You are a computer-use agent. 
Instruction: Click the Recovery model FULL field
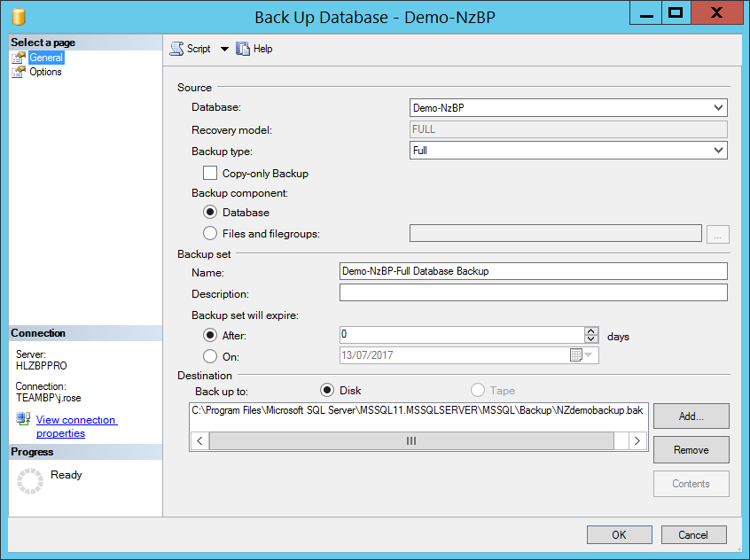[568, 129]
